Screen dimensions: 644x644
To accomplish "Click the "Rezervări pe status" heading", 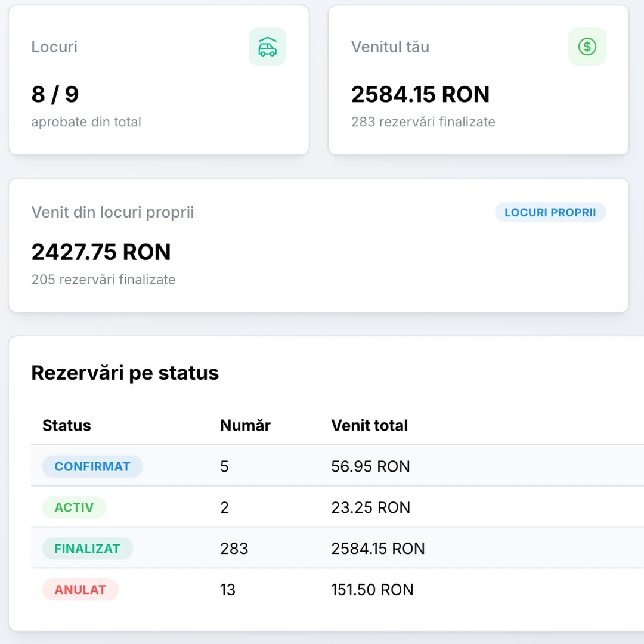I will coord(125,373).
